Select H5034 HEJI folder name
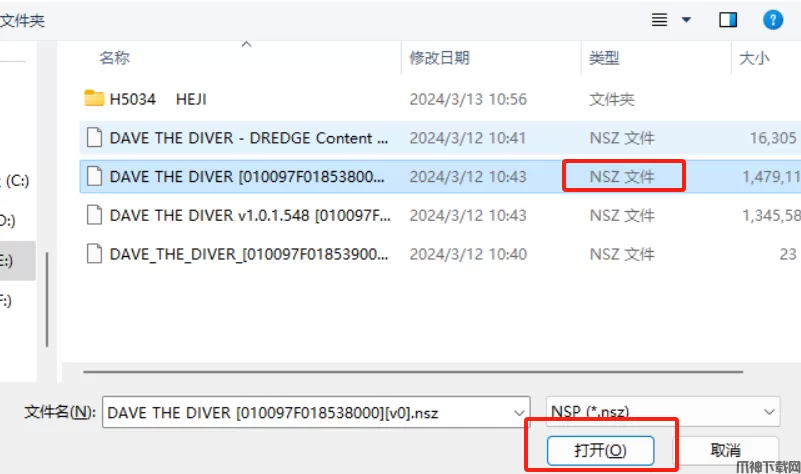 (158, 99)
